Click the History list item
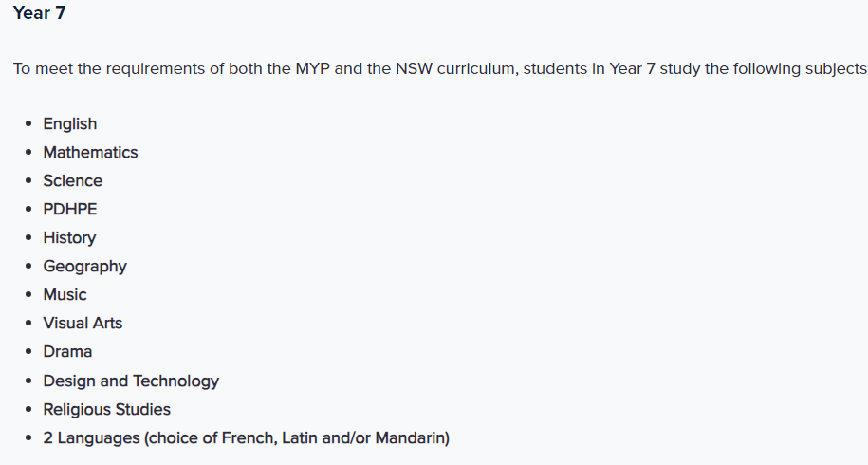 69,237
